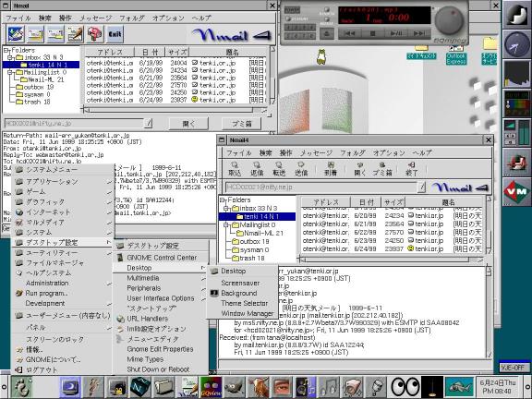The image size is (532, 399).
Task: Select the trash 18 folder in Nmail4 tree
Action: (252, 259)
